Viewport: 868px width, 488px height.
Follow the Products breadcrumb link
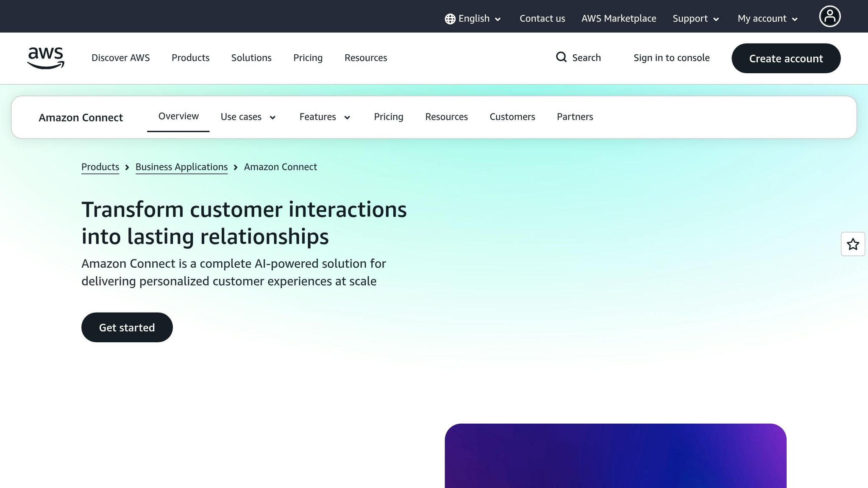tap(100, 167)
